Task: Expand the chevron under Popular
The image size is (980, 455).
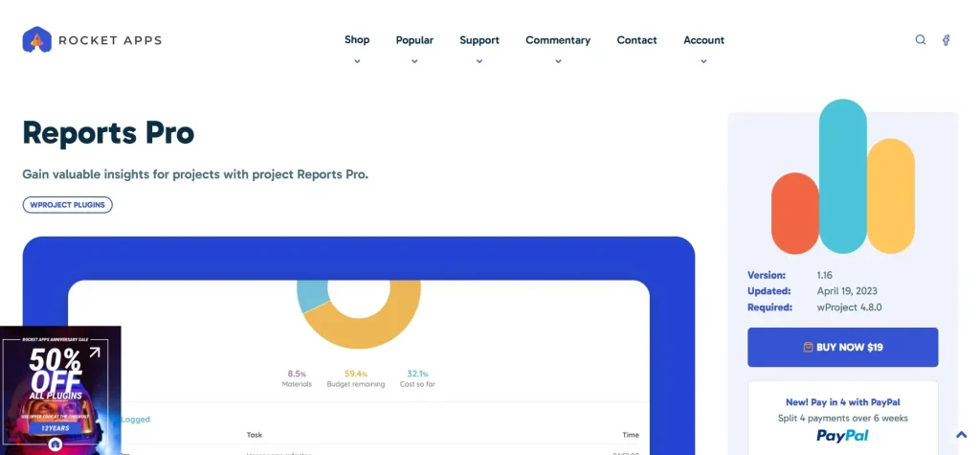Action: pos(414,61)
